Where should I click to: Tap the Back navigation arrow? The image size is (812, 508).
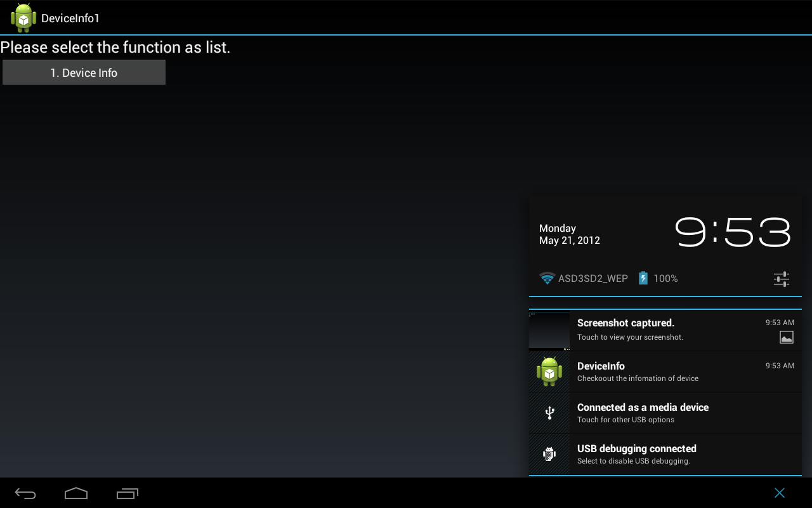[25, 493]
